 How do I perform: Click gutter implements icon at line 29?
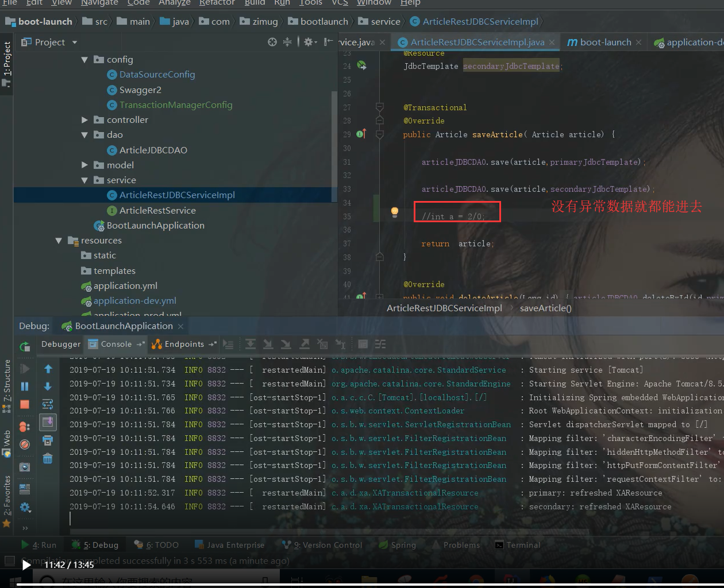(361, 134)
